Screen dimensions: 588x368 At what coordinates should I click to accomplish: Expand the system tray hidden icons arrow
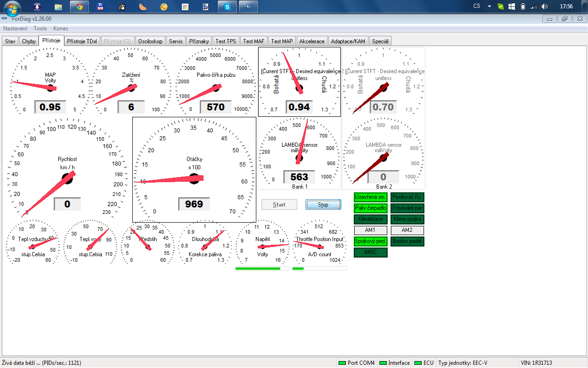(489, 6)
